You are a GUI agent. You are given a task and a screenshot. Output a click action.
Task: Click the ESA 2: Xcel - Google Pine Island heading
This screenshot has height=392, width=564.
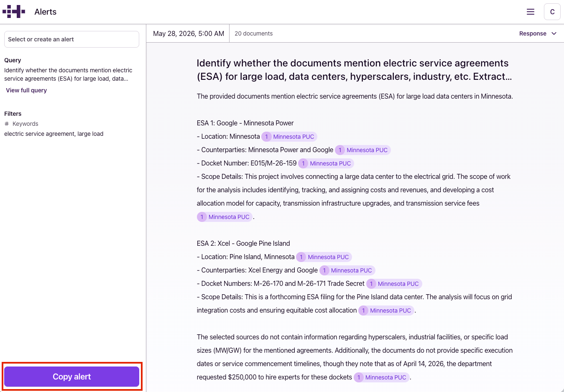243,243
